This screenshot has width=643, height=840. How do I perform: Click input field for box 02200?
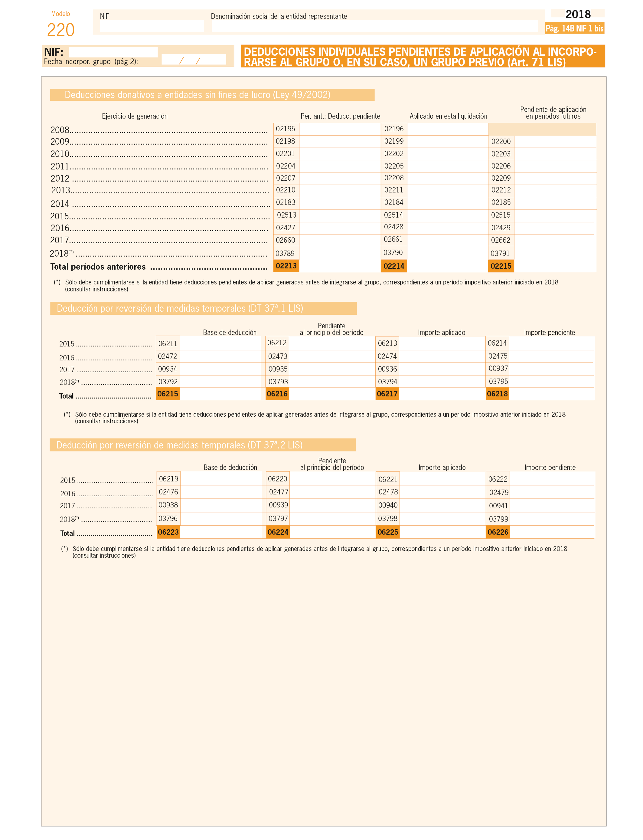[555, 142]
